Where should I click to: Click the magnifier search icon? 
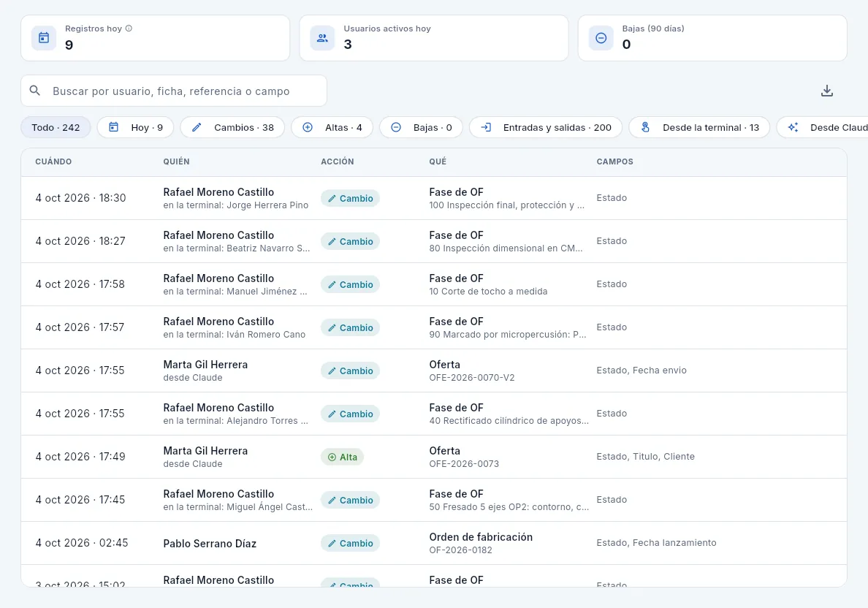35,91
